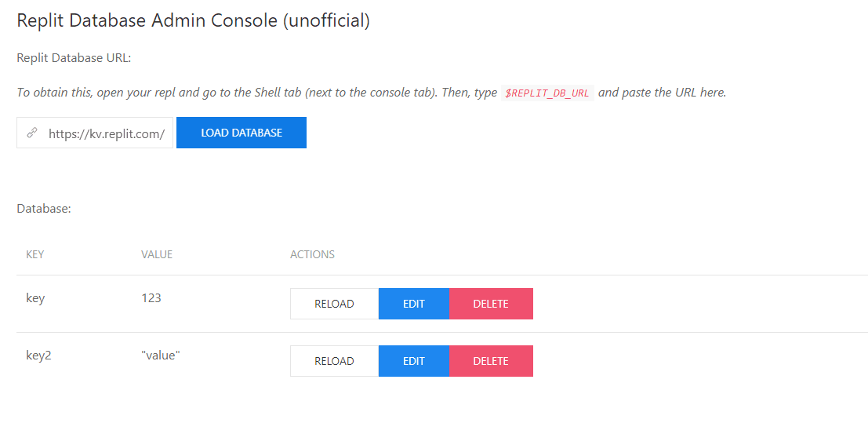Reload the key2 row
Viewport: 868px width, 445px height.
(334, 361)
